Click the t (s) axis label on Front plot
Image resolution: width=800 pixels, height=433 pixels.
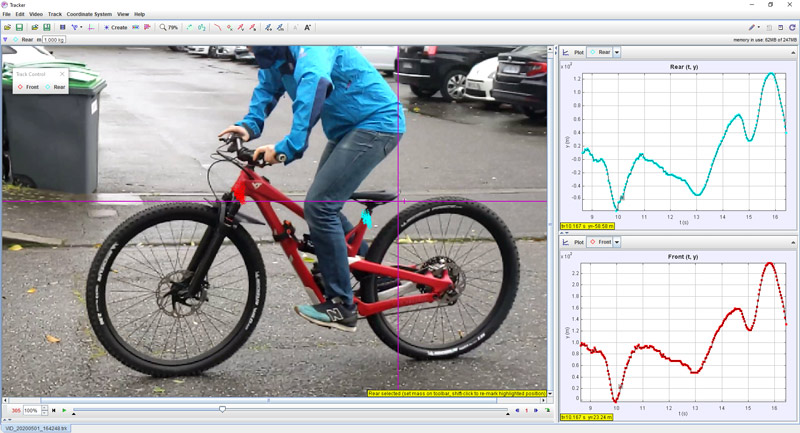(683, 414)
